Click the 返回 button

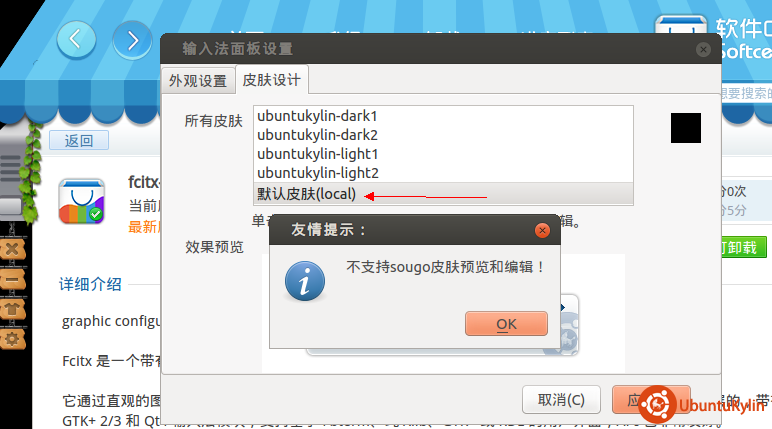click(x=79, y=141)
